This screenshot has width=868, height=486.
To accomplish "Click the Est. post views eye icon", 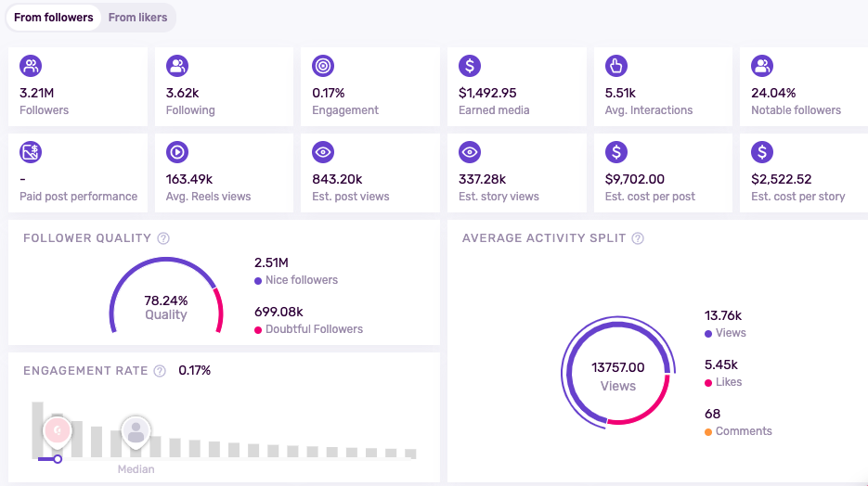I will (323, 152).
